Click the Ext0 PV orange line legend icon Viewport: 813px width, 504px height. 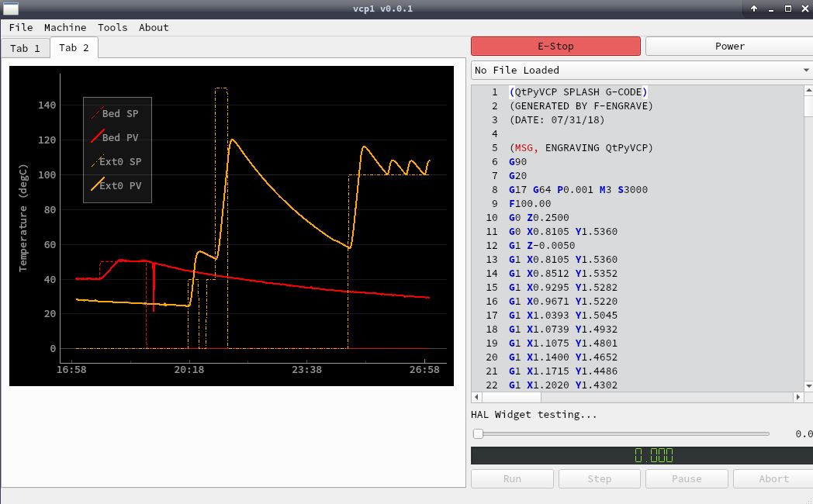click(x=97, y=185)
